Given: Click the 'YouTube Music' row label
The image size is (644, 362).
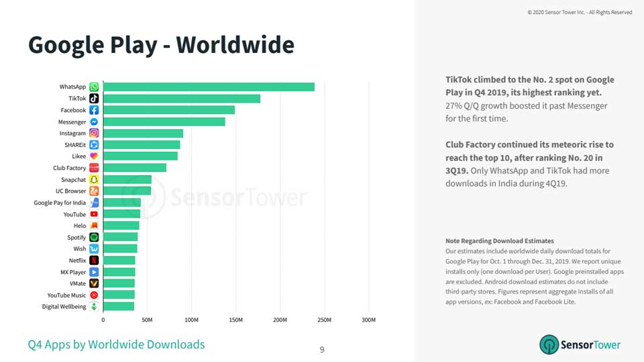Looking at the screenshot, I should (x=66, y=296).
